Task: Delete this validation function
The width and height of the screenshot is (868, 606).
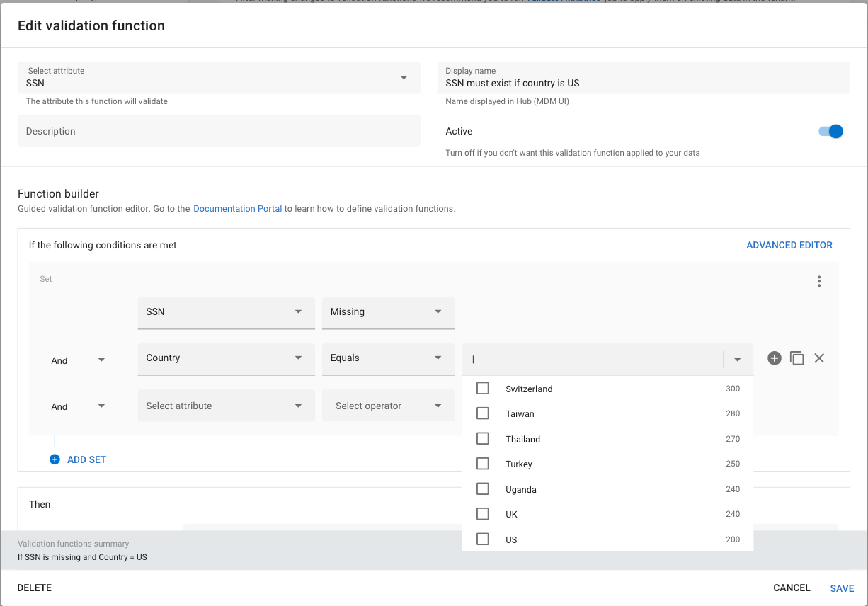Action: pyautogui.click(x=35, y=588)
